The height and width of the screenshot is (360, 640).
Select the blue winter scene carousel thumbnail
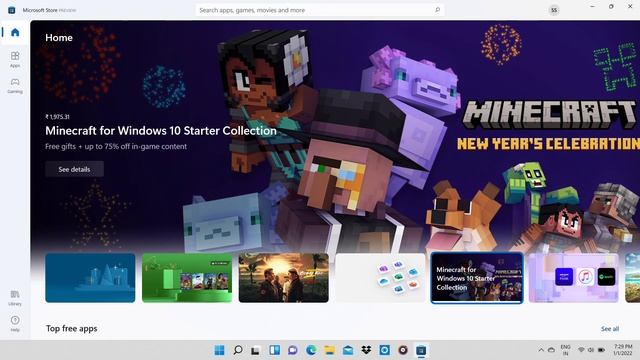coord(90,278)
